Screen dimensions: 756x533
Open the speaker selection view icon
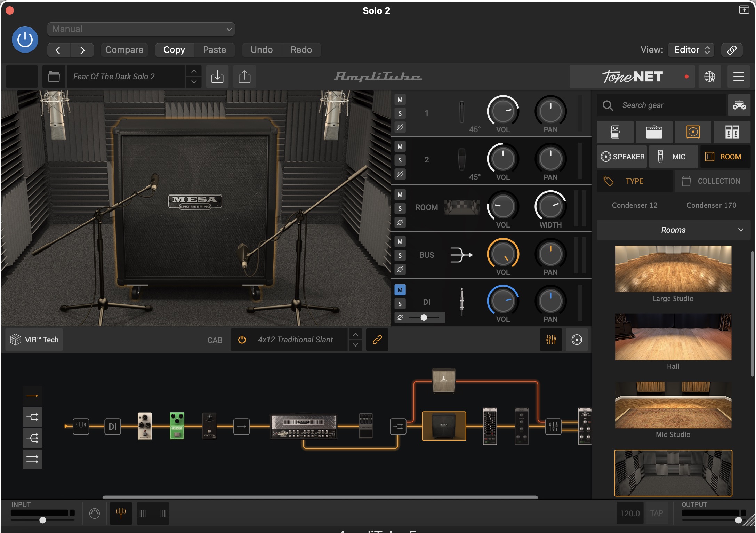click(577, 340)
